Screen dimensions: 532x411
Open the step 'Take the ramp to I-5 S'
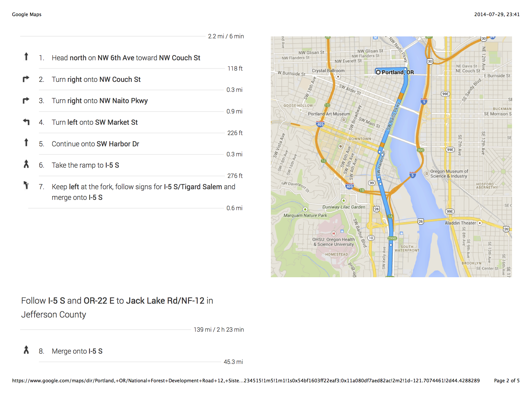pos(85,165)
